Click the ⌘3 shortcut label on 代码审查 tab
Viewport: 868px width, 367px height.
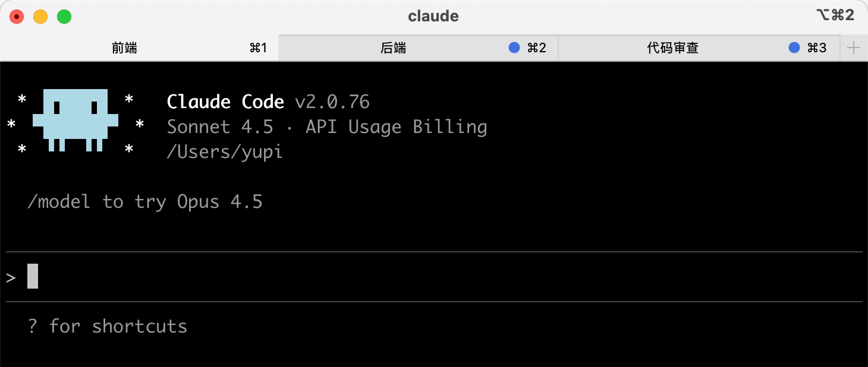click(x=816, y=48)
